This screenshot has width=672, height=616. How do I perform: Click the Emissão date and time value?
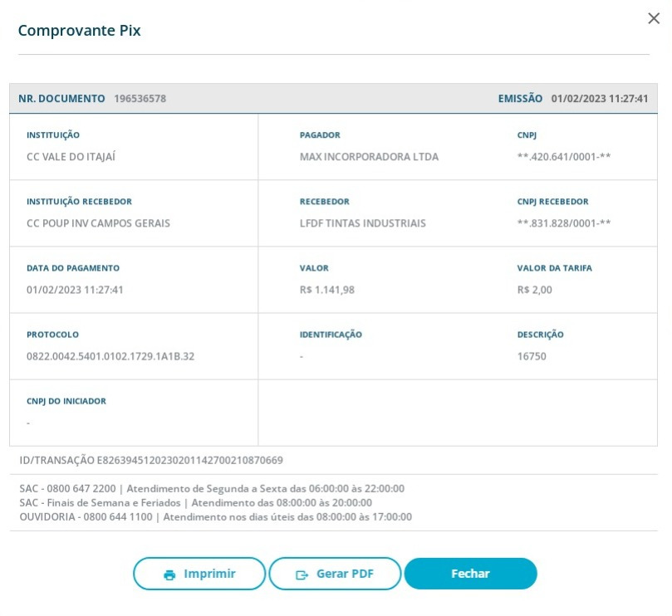point(599,99)
